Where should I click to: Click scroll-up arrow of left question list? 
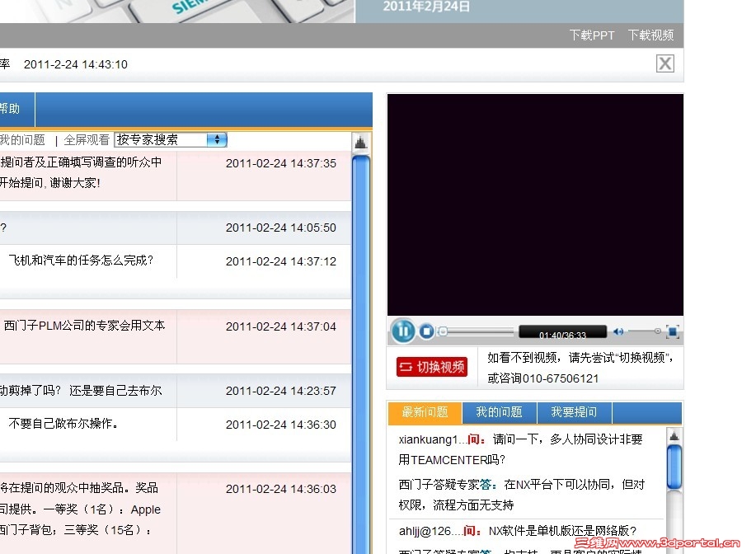point(360,143)
